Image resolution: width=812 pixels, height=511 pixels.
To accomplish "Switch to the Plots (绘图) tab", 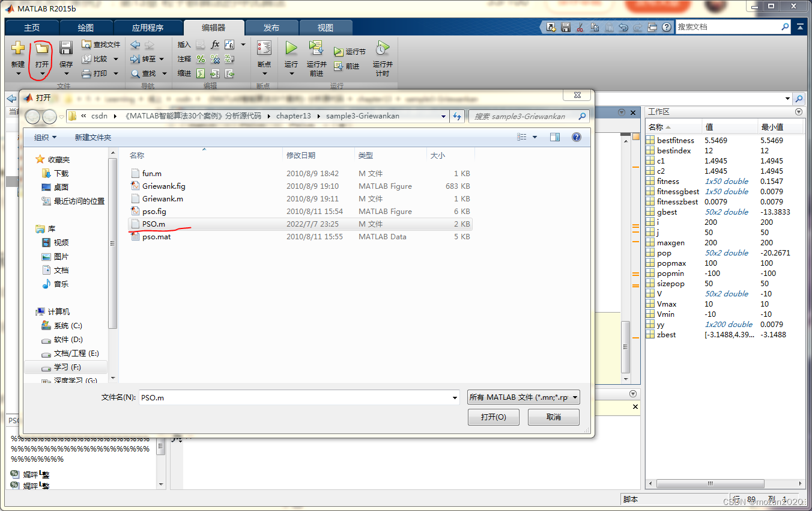I will [x=86, y=28].
